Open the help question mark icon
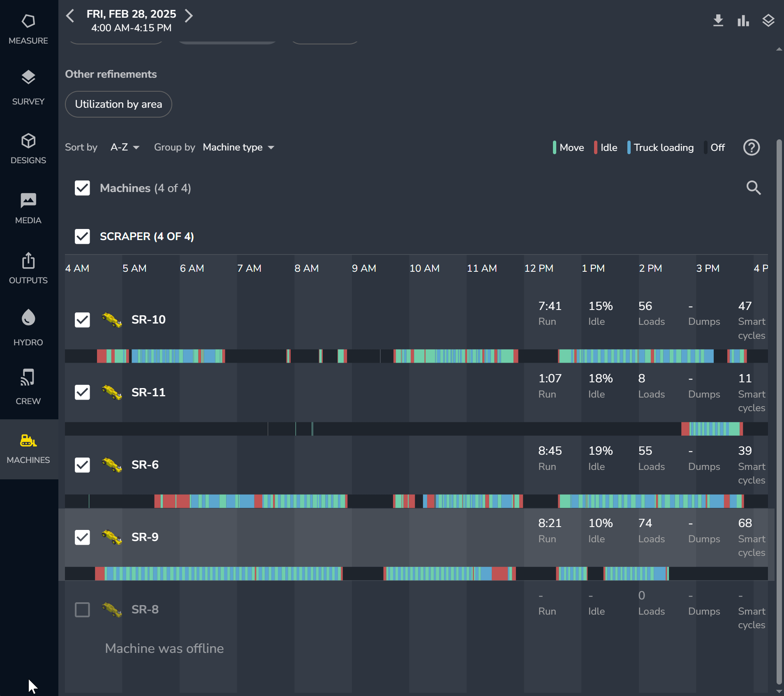The width and height of the screenshot is (784, 696). point(751,148)
